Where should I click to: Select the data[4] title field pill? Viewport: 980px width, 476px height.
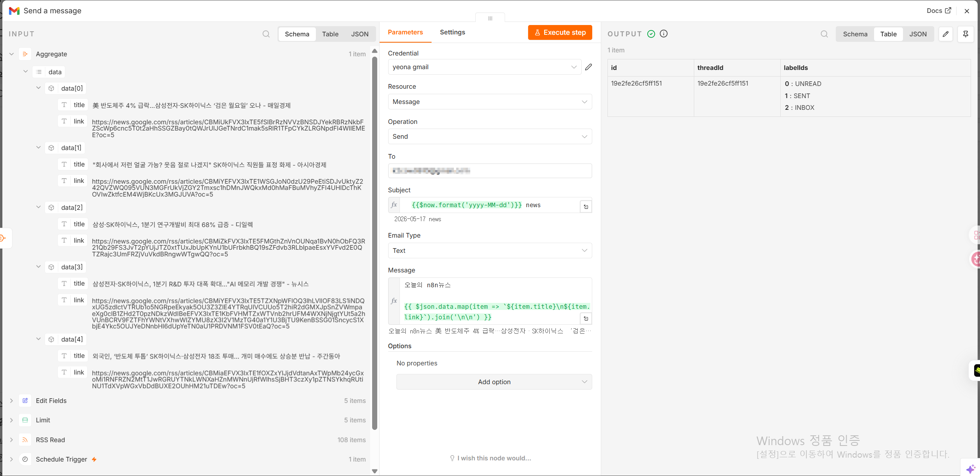point(73,356)
